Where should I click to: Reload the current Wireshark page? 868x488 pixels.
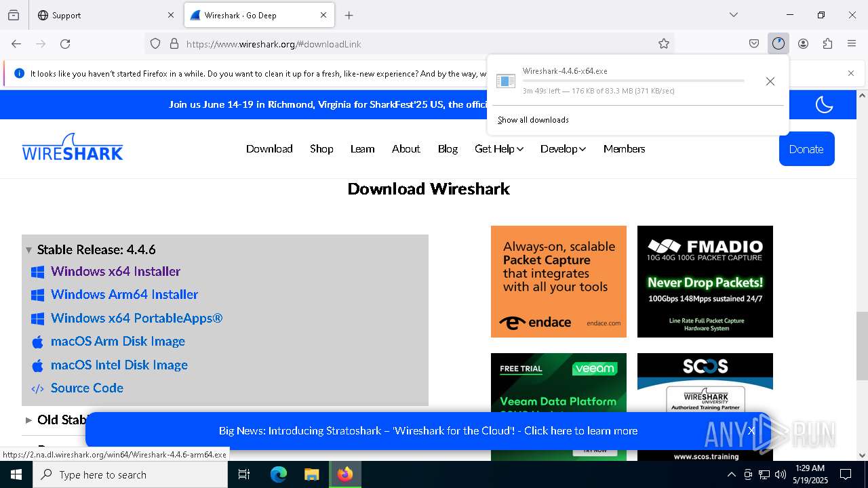click(x=65, y=43)
